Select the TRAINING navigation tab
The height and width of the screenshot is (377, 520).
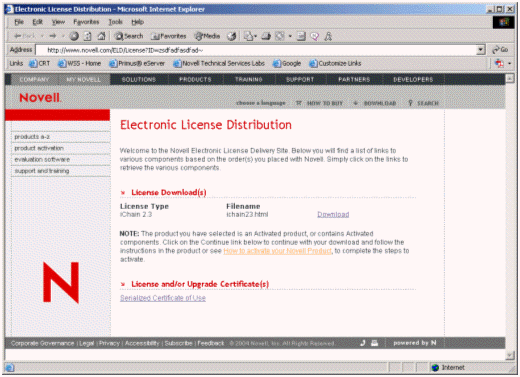click(x=249, y=79)
